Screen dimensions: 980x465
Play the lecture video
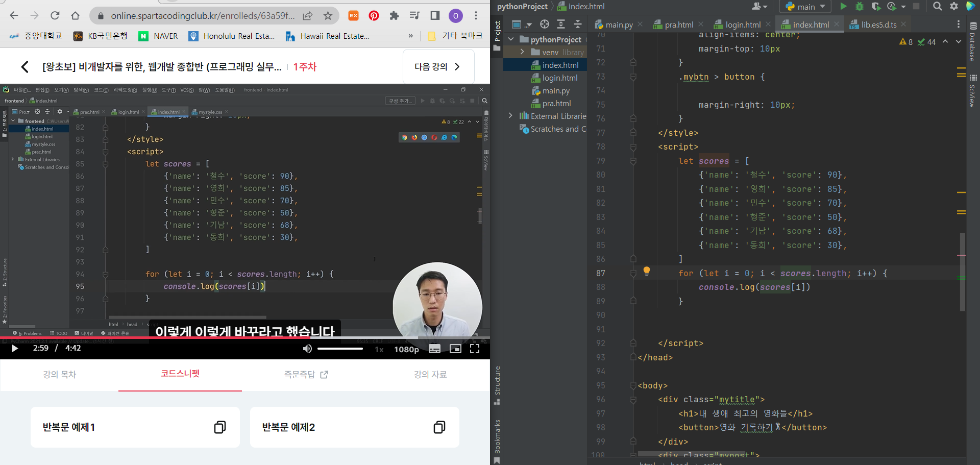tap(15, 349)
